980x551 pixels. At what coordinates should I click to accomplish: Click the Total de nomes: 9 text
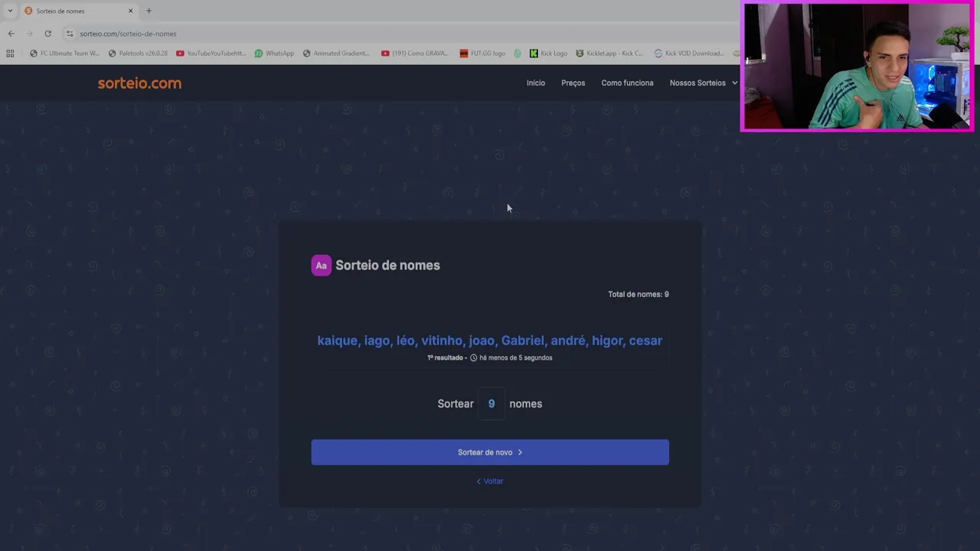click(x=639, y=294)
